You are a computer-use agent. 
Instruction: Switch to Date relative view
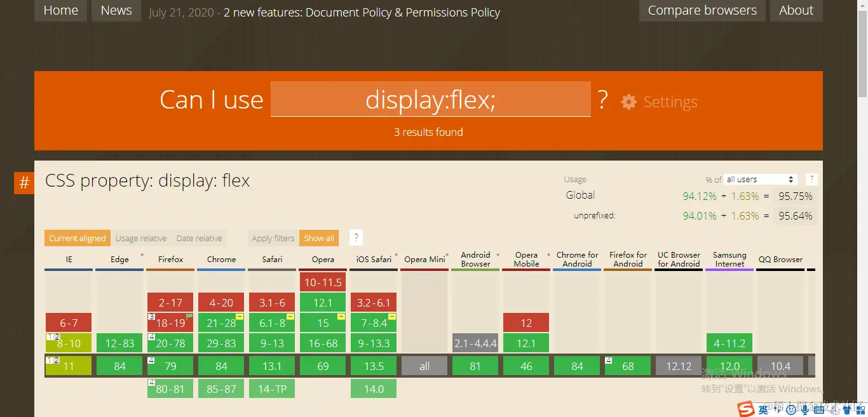point(200,238)
